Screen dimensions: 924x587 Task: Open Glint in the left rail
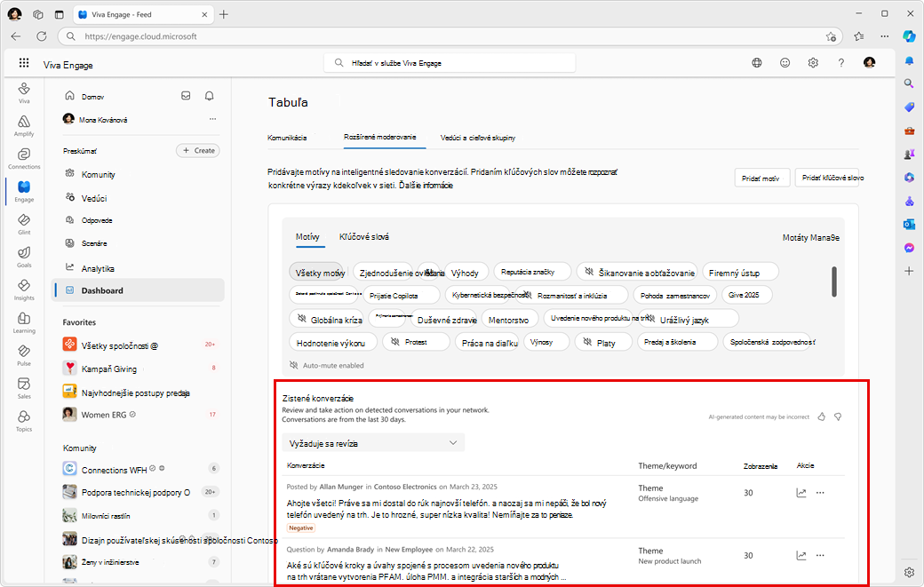click(24, 224)
